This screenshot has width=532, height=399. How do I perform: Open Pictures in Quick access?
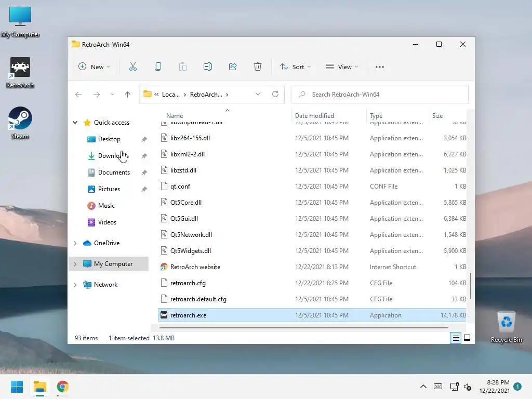click(109, 189)
